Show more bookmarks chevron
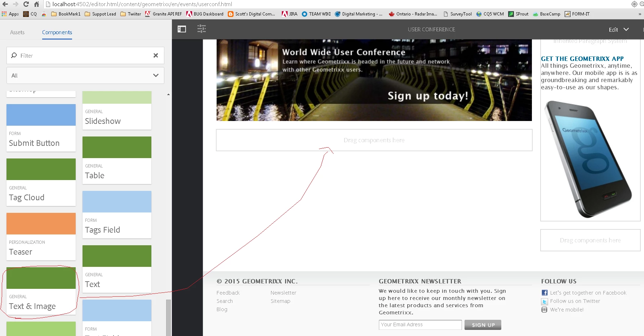 tap(640, 14)
